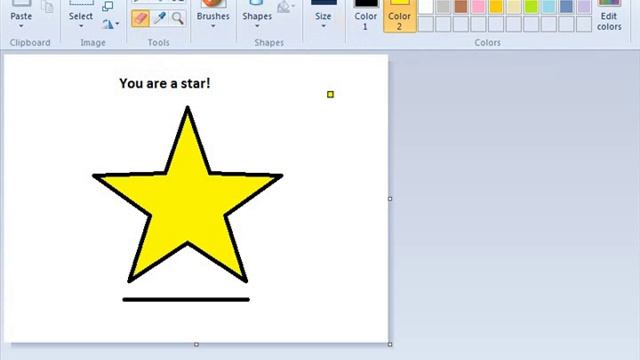
Task: Open the Select dropdown arrow
Action: 81,27
